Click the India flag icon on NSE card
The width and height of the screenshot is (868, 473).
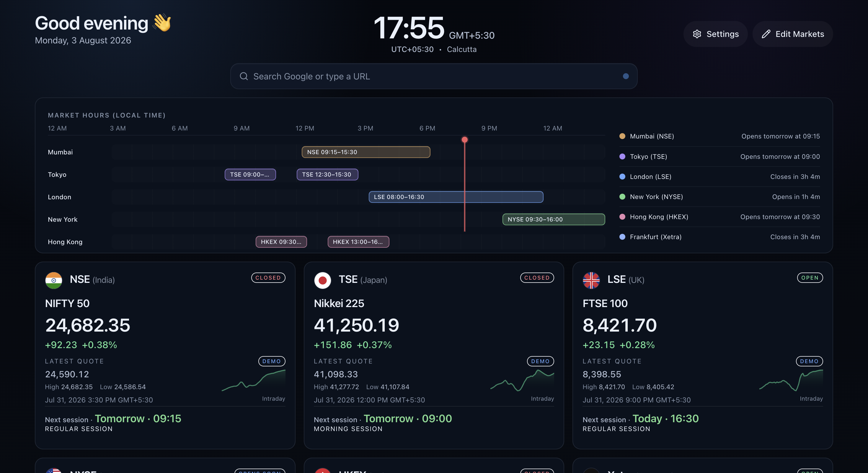53,280
